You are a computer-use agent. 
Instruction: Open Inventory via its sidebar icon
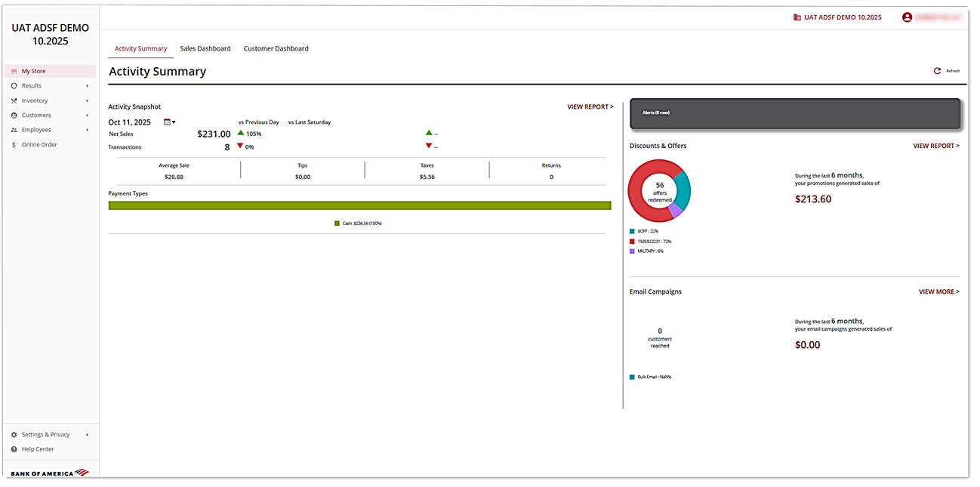pyautogui.click(x=13, y=100)
